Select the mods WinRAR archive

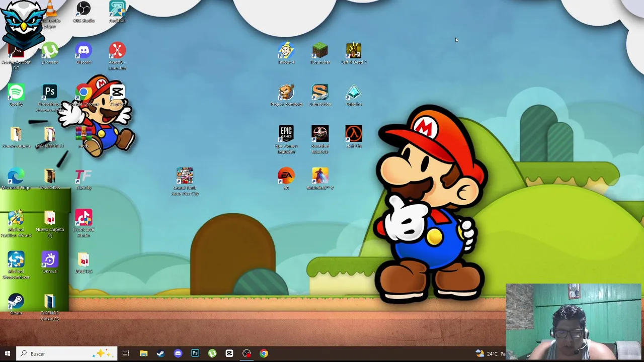click(84, 137)
